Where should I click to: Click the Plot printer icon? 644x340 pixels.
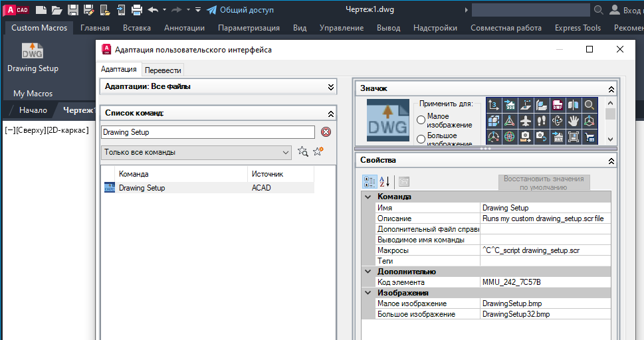137,10
